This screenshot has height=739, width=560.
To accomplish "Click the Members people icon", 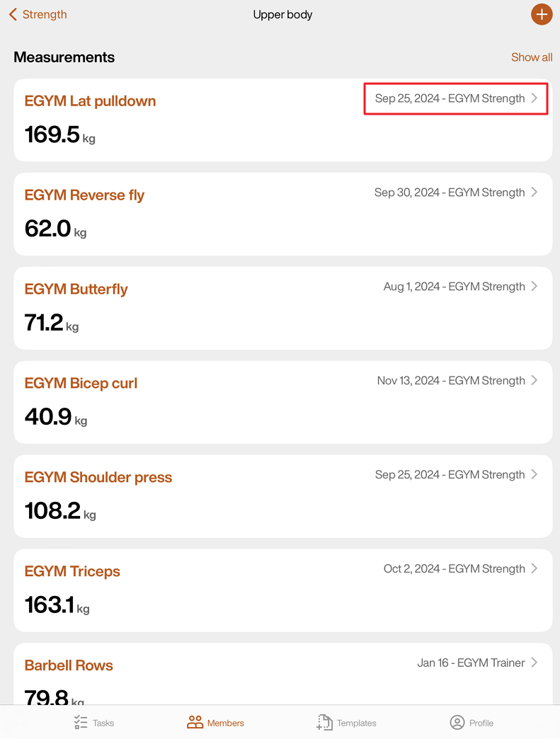I will pyautogui.click(x=195, y=722).
